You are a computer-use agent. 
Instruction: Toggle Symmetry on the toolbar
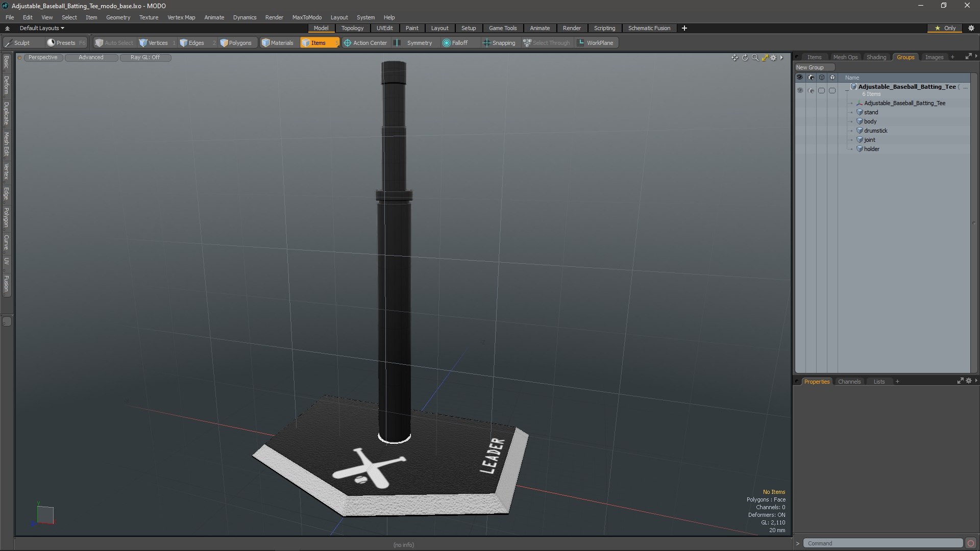click(413, 43)
